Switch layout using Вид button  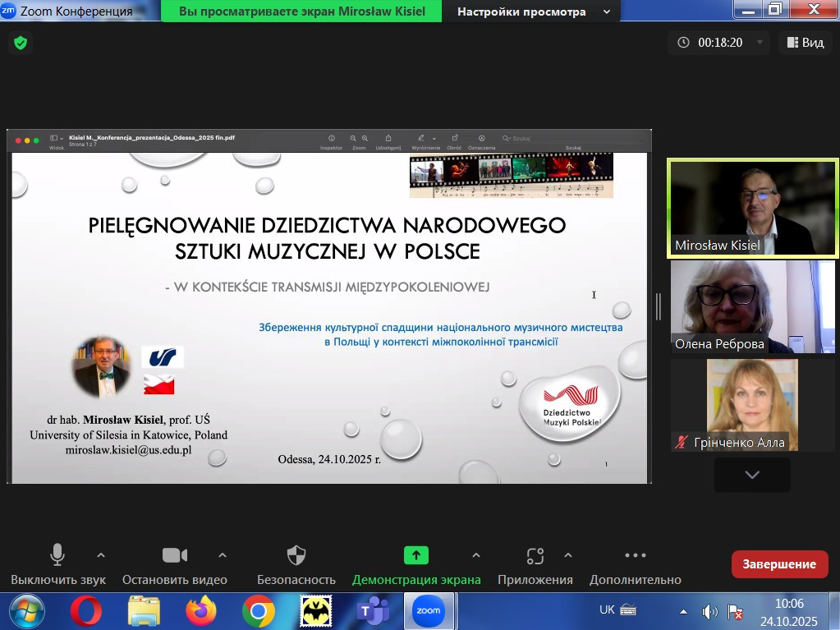click(x=805, y=43)
